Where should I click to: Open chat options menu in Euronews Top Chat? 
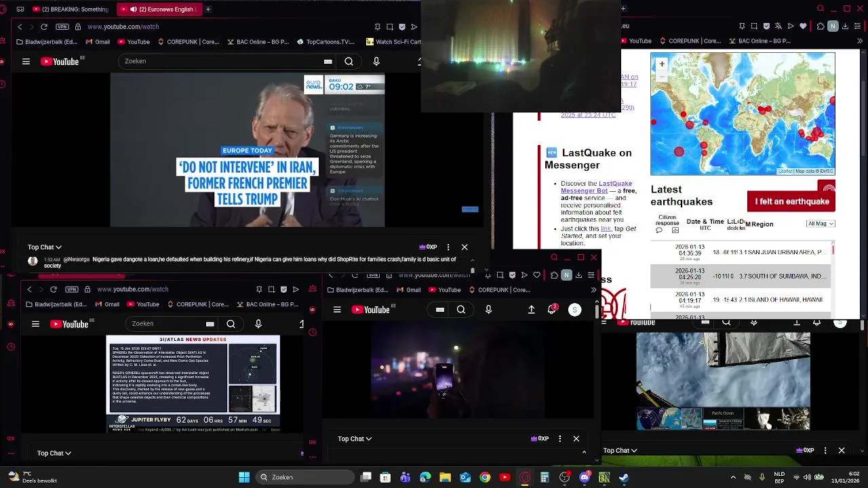coord(448,247)
